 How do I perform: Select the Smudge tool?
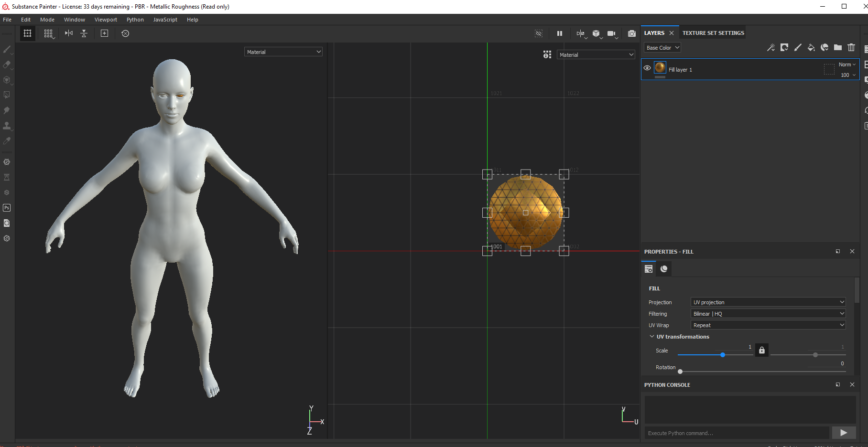[7, 110]
